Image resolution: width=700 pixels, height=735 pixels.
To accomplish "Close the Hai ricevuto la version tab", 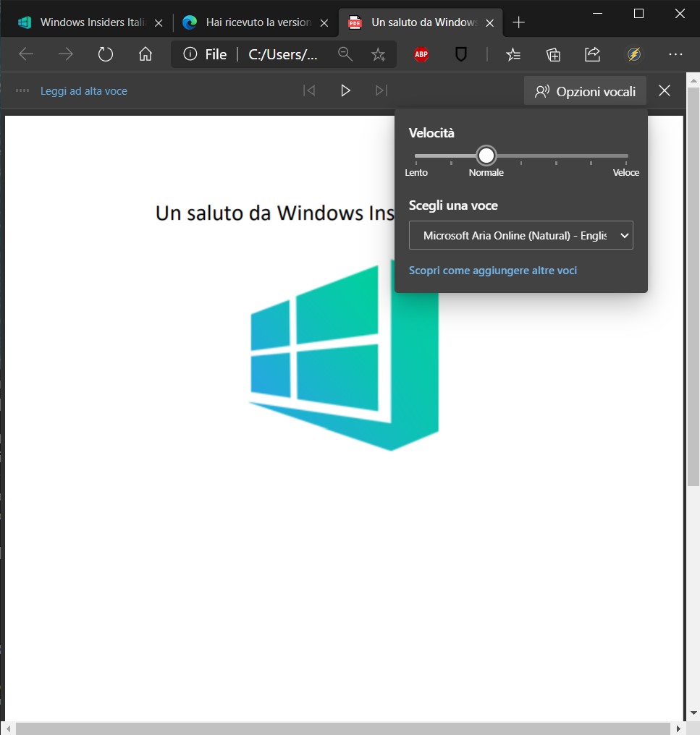I will (x=324, y=23).
